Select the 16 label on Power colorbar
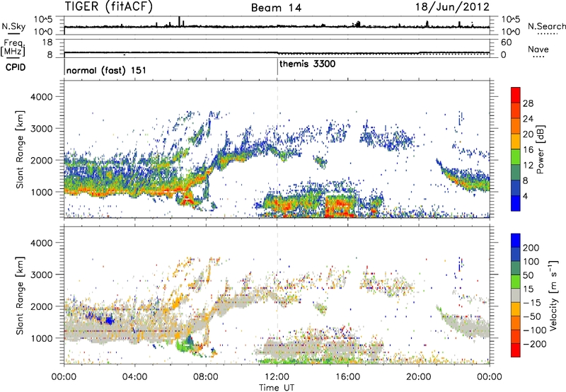566x392 pixels. 528,150
